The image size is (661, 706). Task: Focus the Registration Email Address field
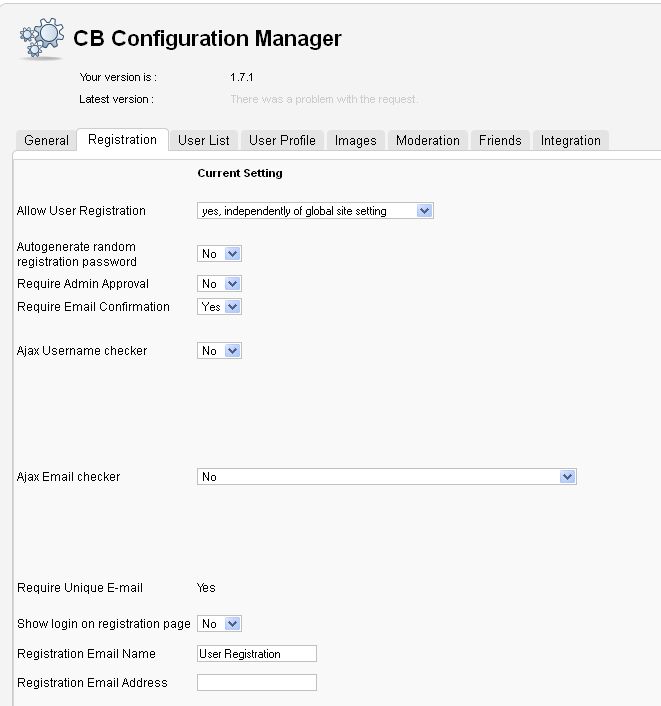tap(257, 683)
